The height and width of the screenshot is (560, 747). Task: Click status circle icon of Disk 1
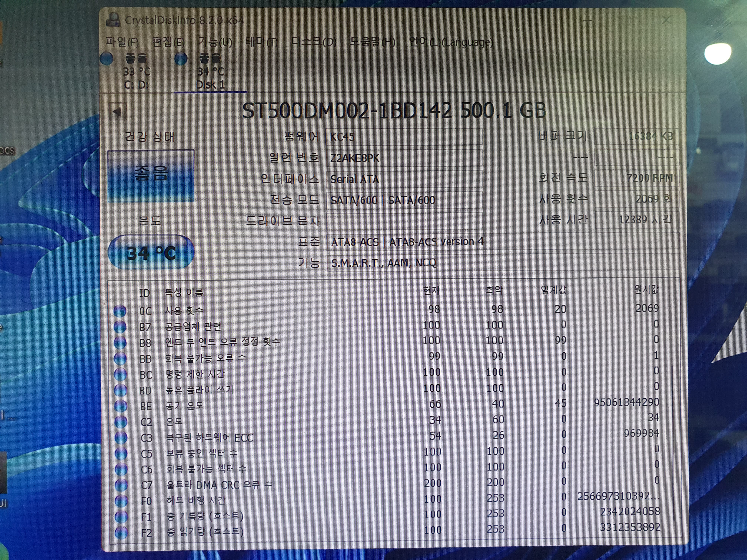(x=181, y=59)
